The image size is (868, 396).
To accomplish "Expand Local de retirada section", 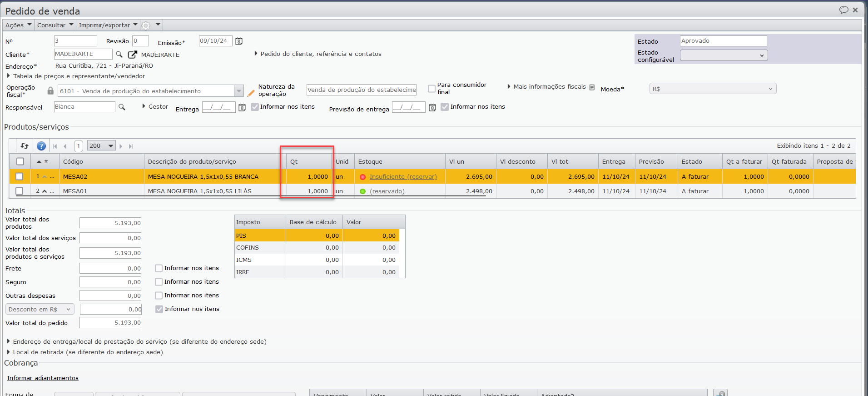I will tap(85, 352).
